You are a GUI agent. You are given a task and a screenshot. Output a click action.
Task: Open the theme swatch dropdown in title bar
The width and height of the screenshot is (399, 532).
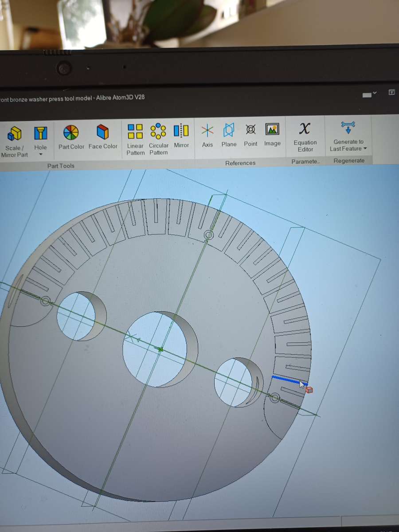pos(370,94)
